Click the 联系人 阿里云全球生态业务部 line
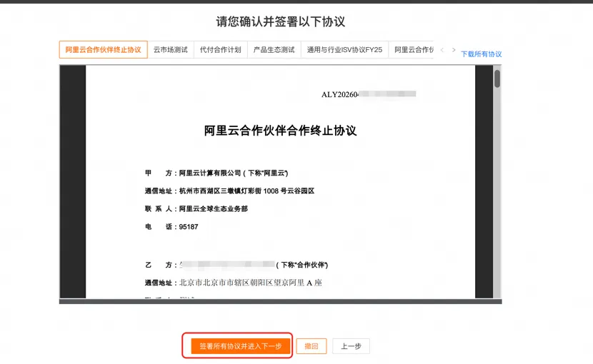The width and height of the screenshot is (593, 364). point(196,208)
